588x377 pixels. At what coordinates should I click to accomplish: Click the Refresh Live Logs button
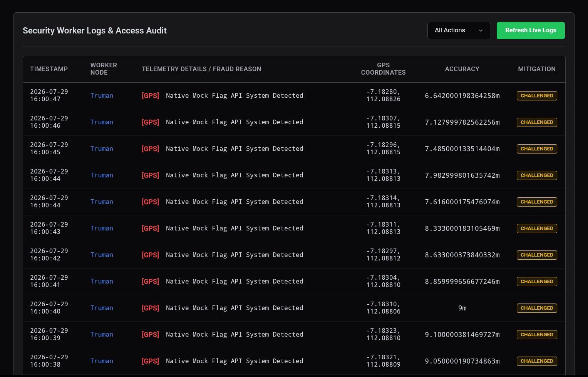click(531, 30)
